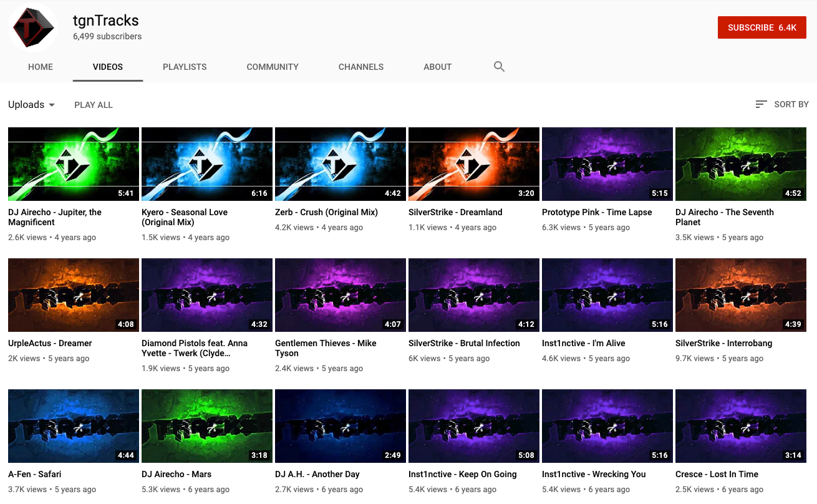Open the Channels tab

[361, 67]
